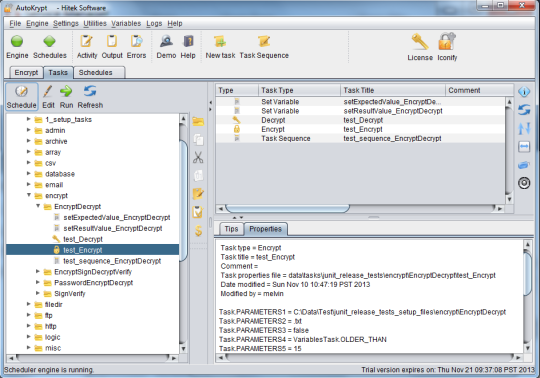This screenshot has height=378, width=540.
Task: Open the Engine menu
Action: 37,23
